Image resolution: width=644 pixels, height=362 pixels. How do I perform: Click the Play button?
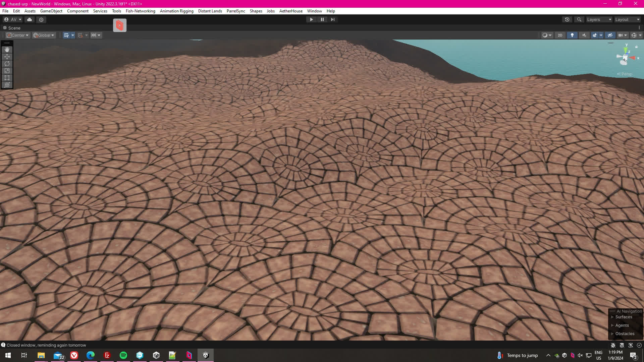click(311, 19)
